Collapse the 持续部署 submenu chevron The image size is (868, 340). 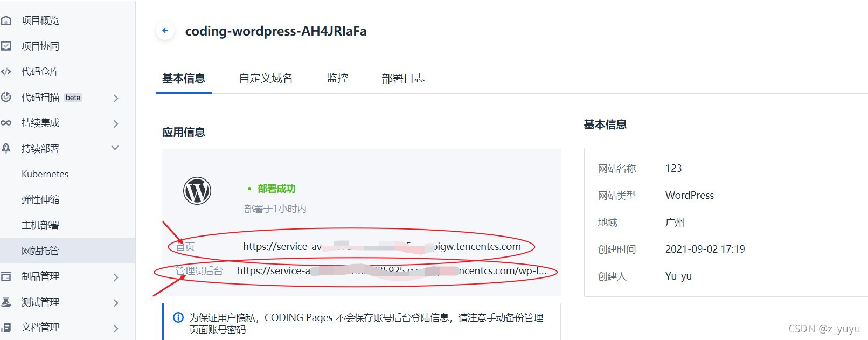[x=115, y=148]
